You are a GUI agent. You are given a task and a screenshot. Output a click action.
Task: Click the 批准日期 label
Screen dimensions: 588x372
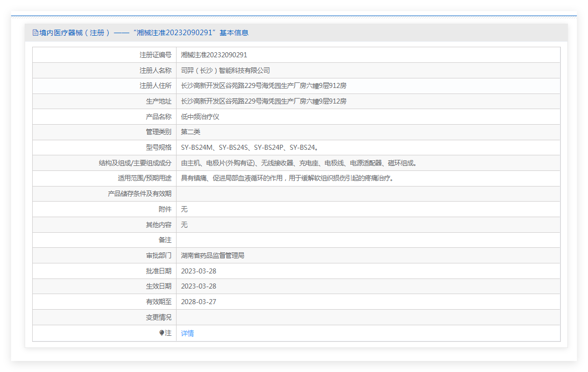(x=158, y=271)
